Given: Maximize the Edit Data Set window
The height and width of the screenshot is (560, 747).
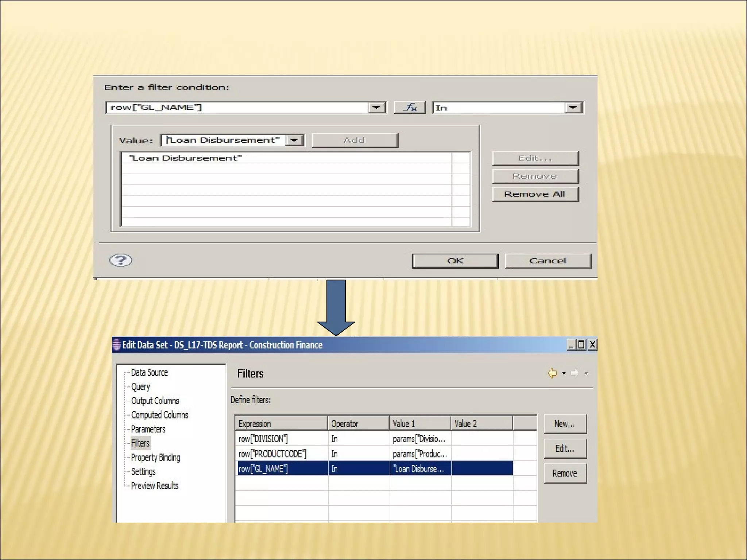Looking at the screenshot, I should coord(581,345).
